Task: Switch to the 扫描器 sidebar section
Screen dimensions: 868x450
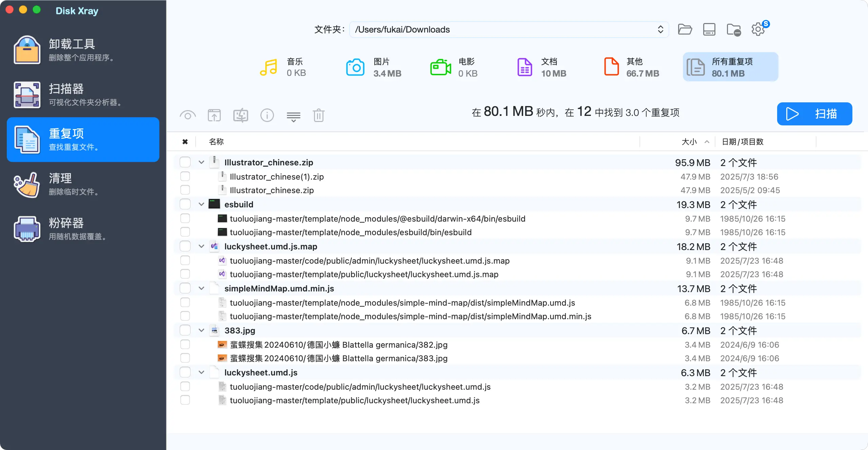Action: point(83,95)
